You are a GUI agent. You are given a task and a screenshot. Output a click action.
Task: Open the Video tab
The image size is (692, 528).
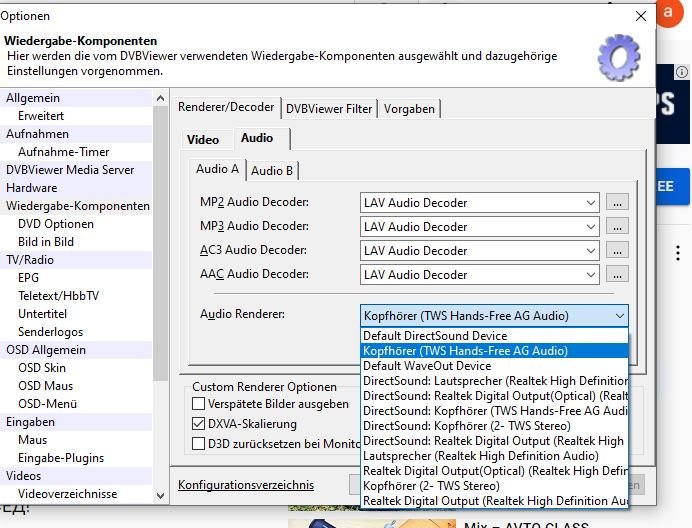[203, 139]
